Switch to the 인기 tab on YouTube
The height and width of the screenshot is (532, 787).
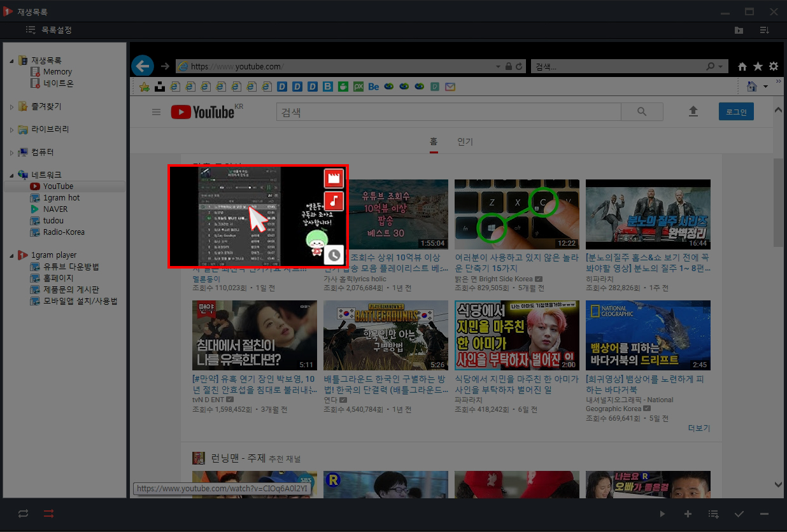pos(465,141)
